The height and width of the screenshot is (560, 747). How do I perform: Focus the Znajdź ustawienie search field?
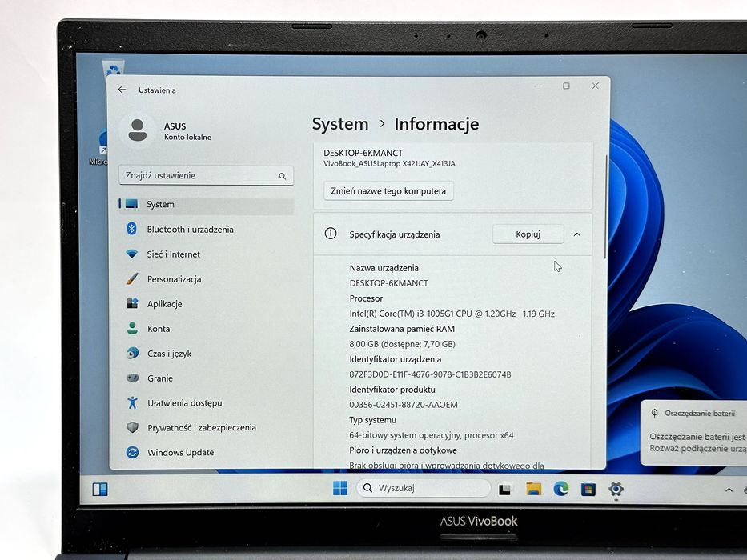pos(206,175)
